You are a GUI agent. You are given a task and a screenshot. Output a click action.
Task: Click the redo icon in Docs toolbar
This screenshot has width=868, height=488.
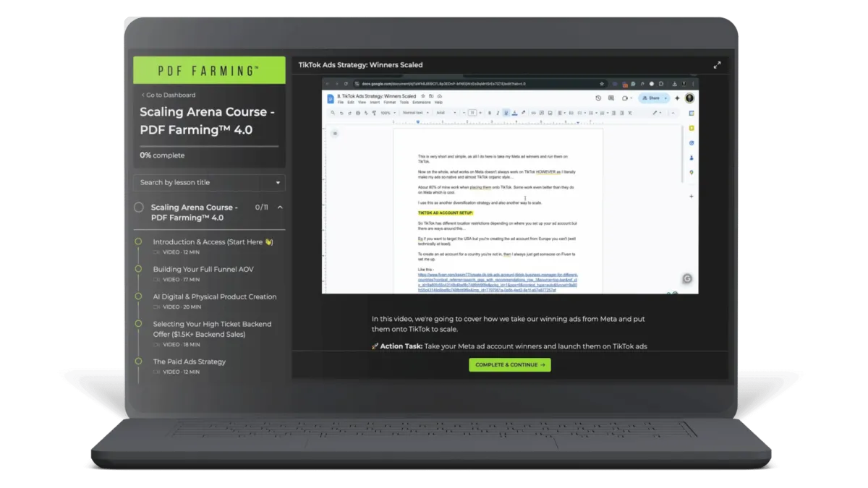pos(349,113)
